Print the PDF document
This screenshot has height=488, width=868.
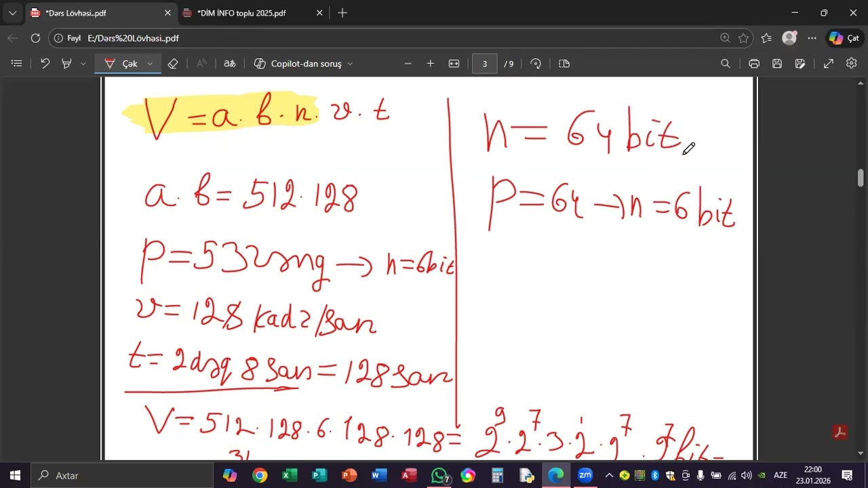point(754,64)
